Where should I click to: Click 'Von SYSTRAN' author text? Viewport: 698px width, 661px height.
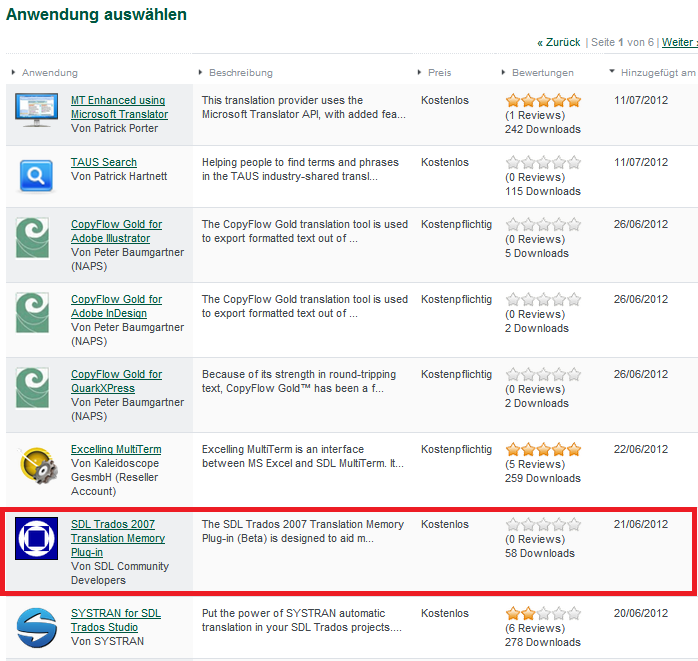tap(107, 641)
